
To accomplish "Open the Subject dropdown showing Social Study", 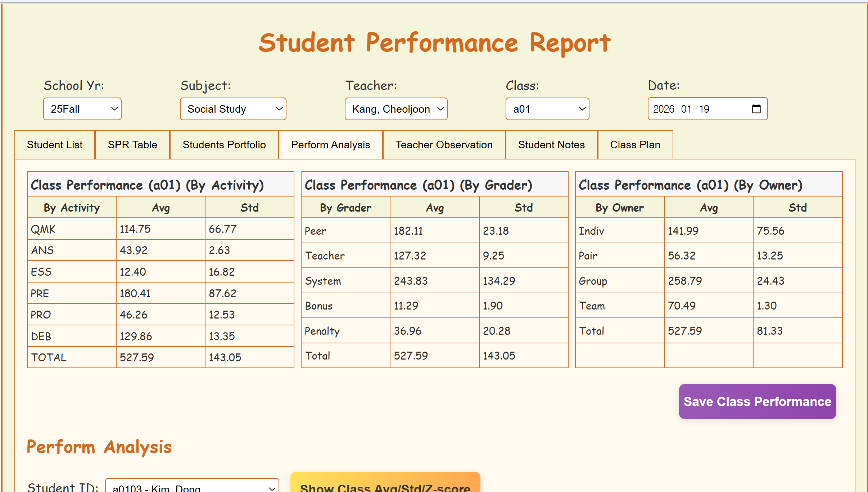I will pos(233,109).
